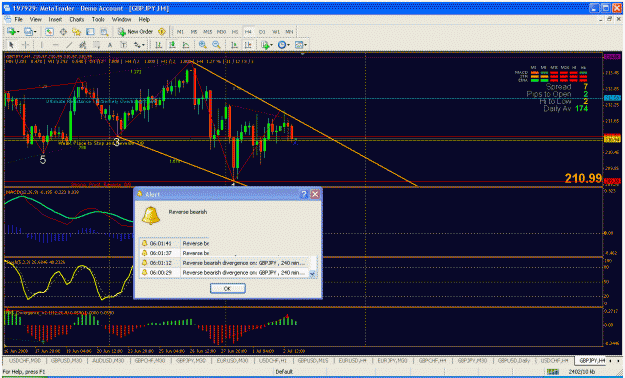The image size is (625, 378).
Task: Switch chart to M5 timeframe
Action: tap(194, 32)
